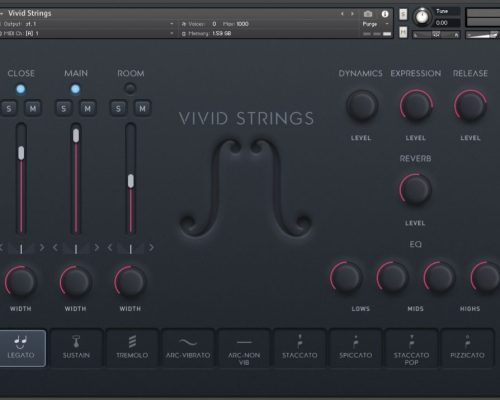Click the Dynamics level knob

362,105
